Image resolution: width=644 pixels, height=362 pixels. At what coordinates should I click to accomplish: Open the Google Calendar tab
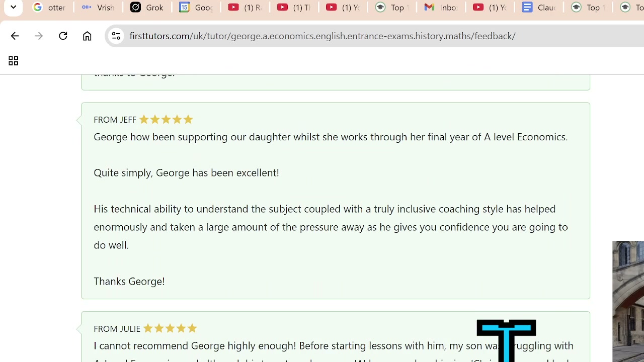tap(196, 8)
